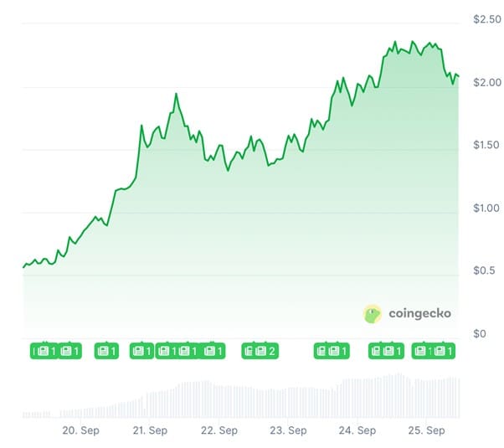
Task: Click the $0.5 price axis label
Action: coord(484,270)
